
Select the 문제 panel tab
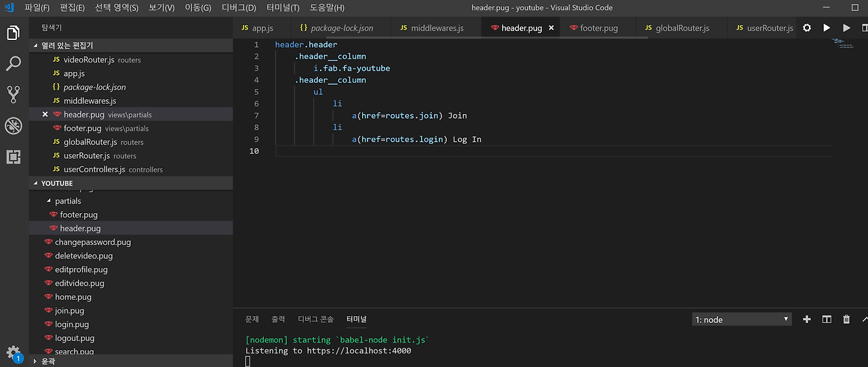tap(252, 319)
